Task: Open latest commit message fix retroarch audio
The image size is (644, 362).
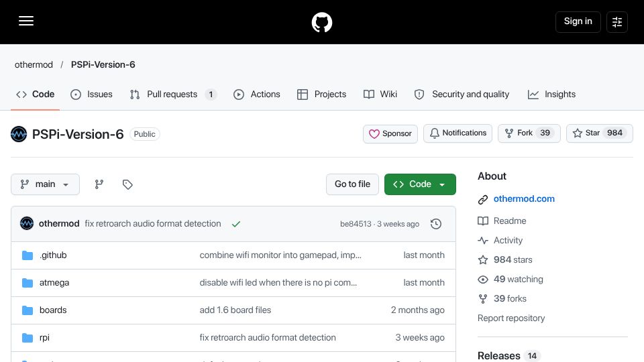Action: [153, 224]
